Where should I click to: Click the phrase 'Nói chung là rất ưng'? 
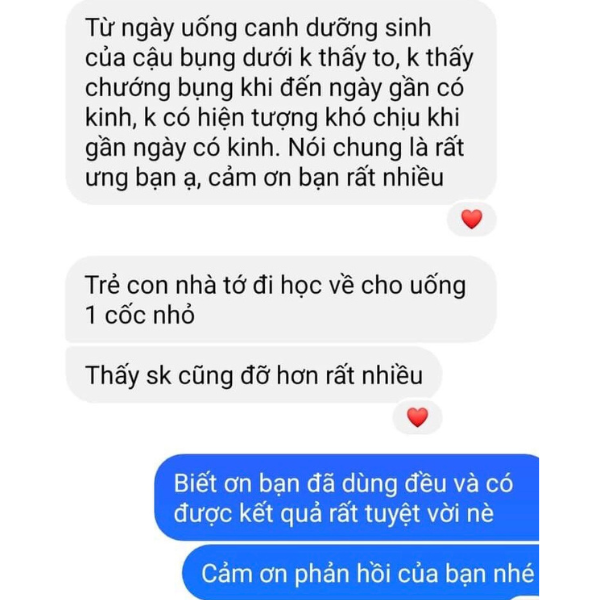coord(275,163)
